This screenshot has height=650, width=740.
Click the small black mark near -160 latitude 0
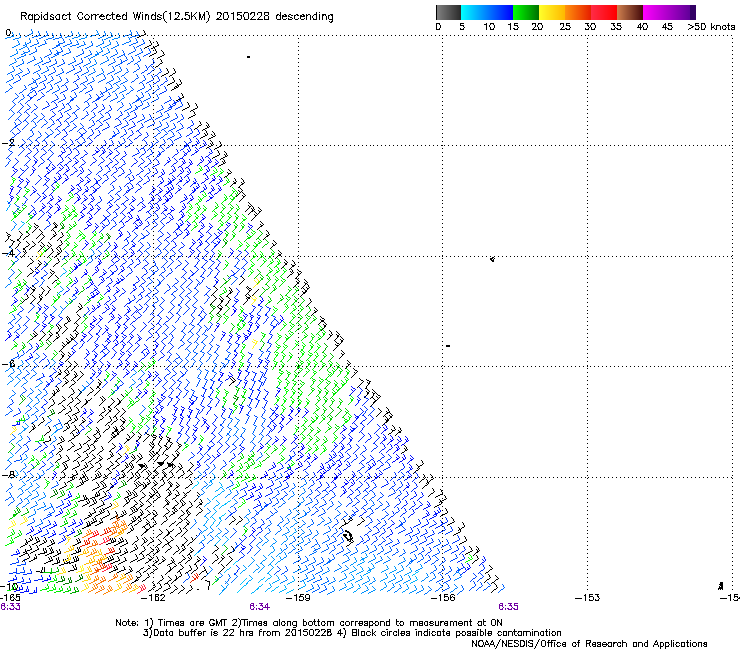248,57
